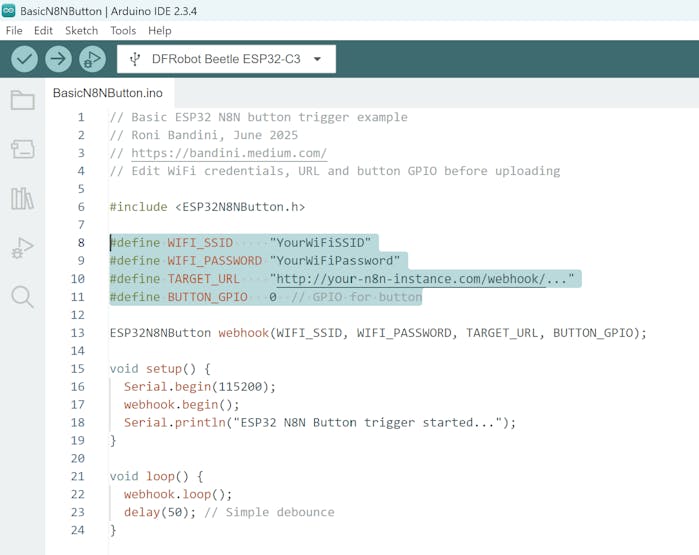Click the Arduino IDE logo in title bar
Viewport: 699px width, 555px height.
coord(8,11)
